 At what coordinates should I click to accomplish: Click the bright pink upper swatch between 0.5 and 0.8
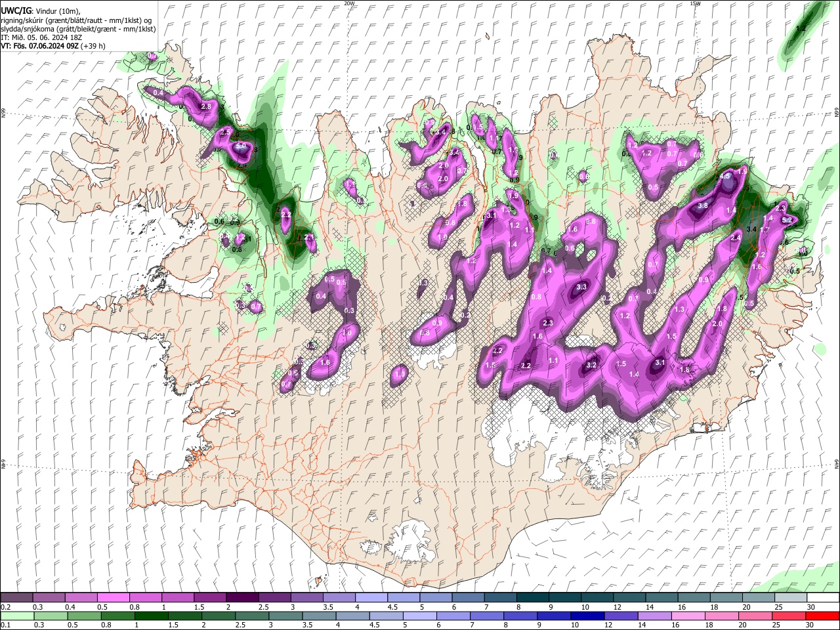[114, 598]
